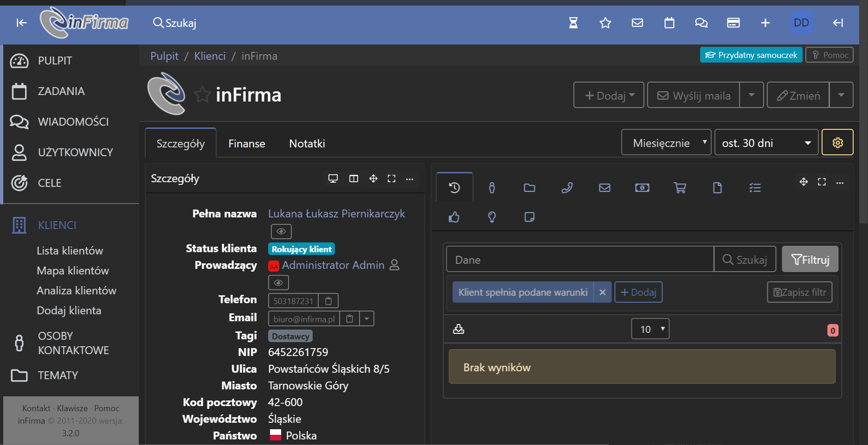Open the 10 results per page dropdown

650,329
